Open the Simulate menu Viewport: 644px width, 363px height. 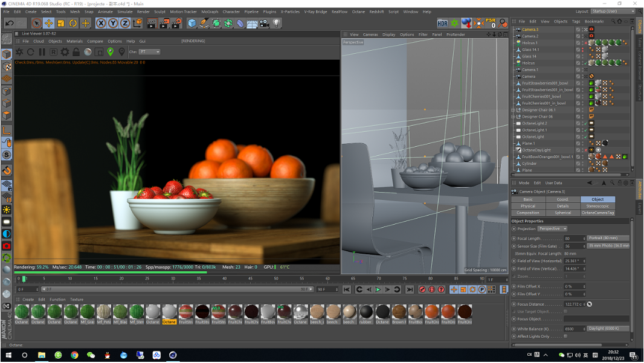125,11
